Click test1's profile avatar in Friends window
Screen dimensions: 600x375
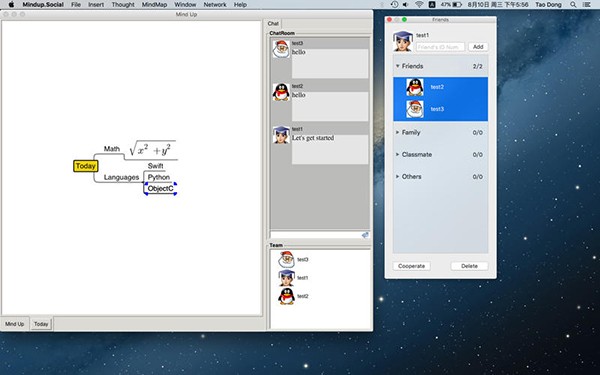pos(403,41)
